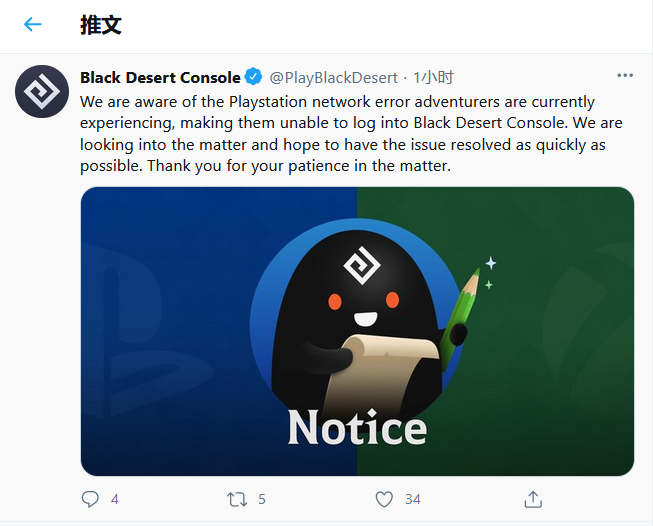Click the like count 34
Viewport: 653px width, 526px height.
click(412, 498)
